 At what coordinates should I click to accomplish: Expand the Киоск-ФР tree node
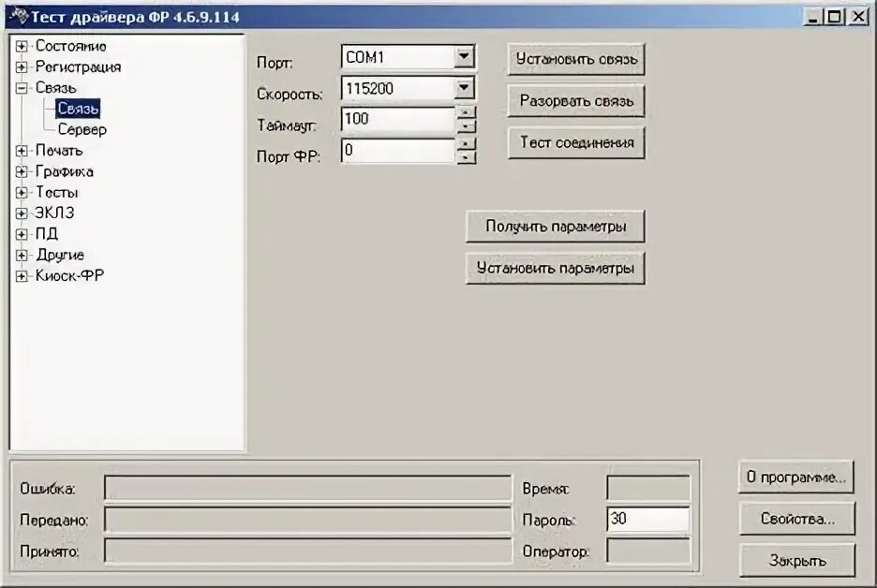point(22,276)
